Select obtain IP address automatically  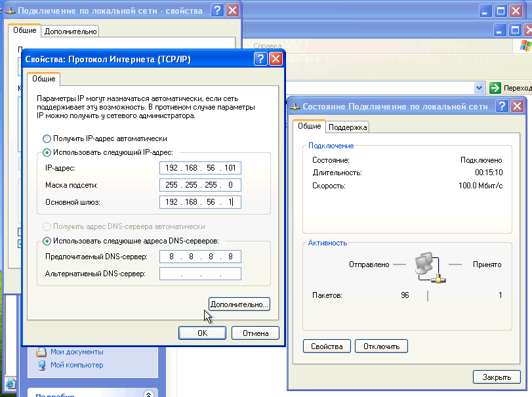47,138
